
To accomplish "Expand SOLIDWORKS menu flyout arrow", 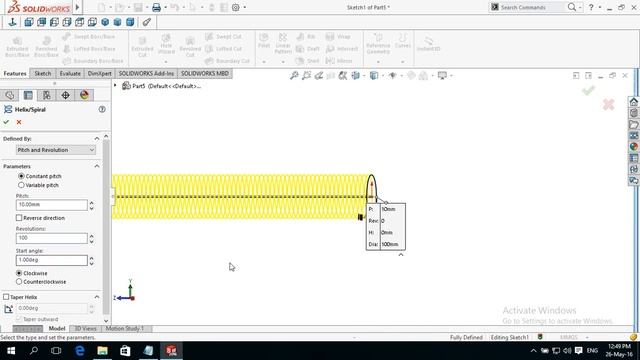I will tap(77, 7).
